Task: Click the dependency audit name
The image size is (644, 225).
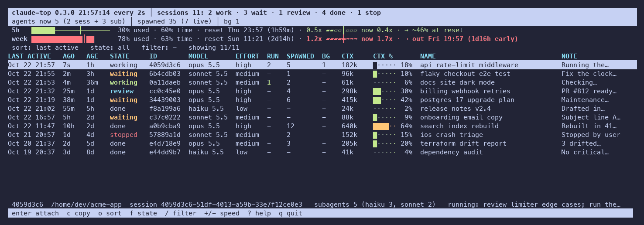Action: click(451, 152)
